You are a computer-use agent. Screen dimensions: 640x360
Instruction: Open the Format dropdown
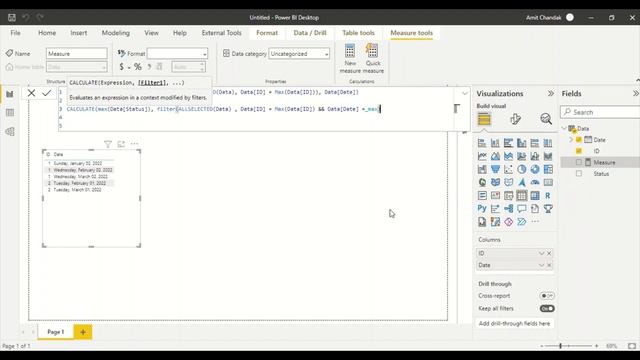(x=177, y=53)
